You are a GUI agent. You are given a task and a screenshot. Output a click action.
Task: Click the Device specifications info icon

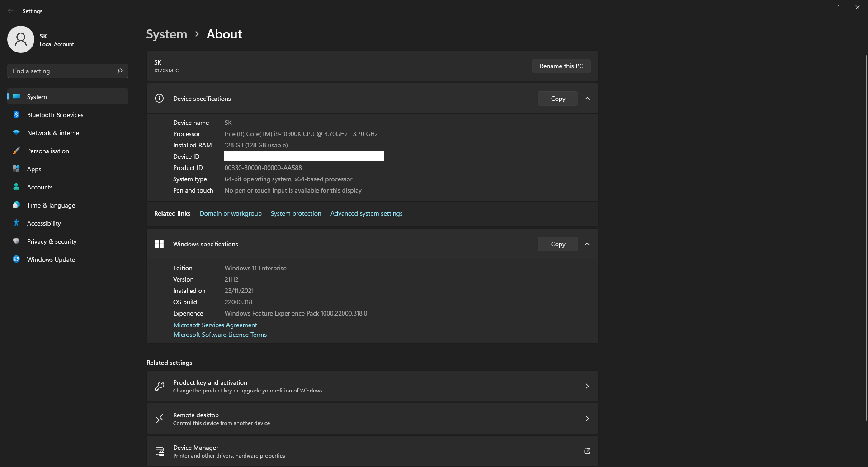pos(159,98)
